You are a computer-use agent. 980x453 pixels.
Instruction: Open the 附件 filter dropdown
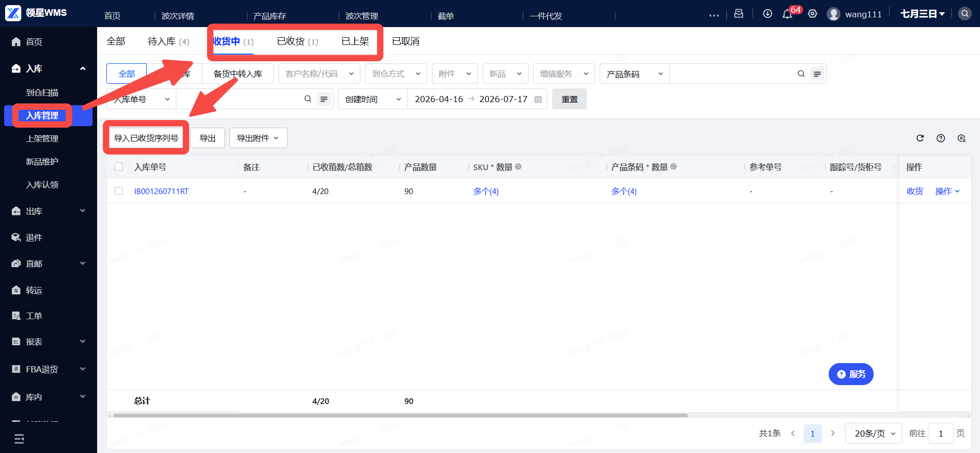[455, 74]
